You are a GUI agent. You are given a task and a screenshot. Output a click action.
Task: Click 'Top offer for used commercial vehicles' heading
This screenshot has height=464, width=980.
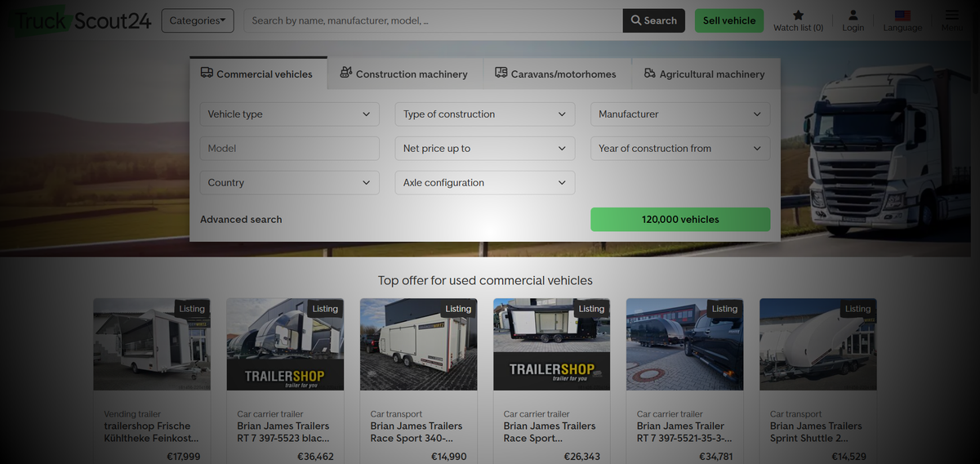pos(485,280)
